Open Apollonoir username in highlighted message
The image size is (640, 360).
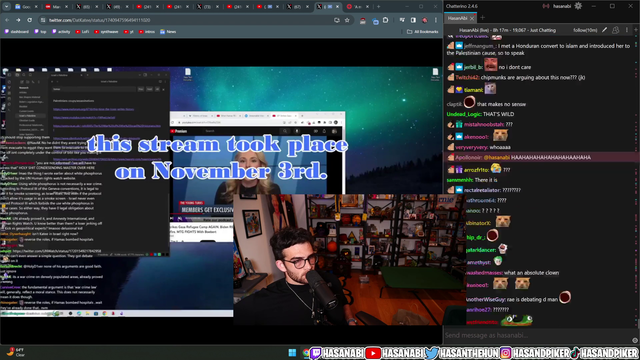(x=469, y=157)
